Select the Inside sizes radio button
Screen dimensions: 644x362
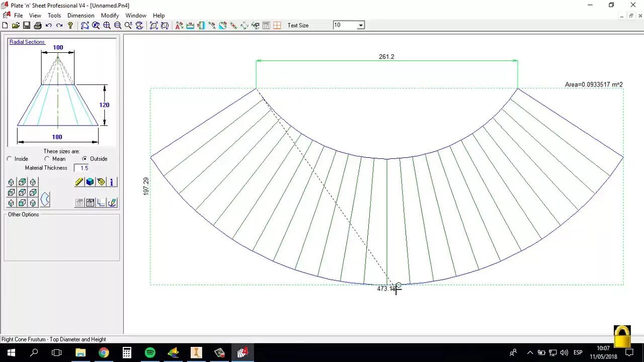coord(9,158)
